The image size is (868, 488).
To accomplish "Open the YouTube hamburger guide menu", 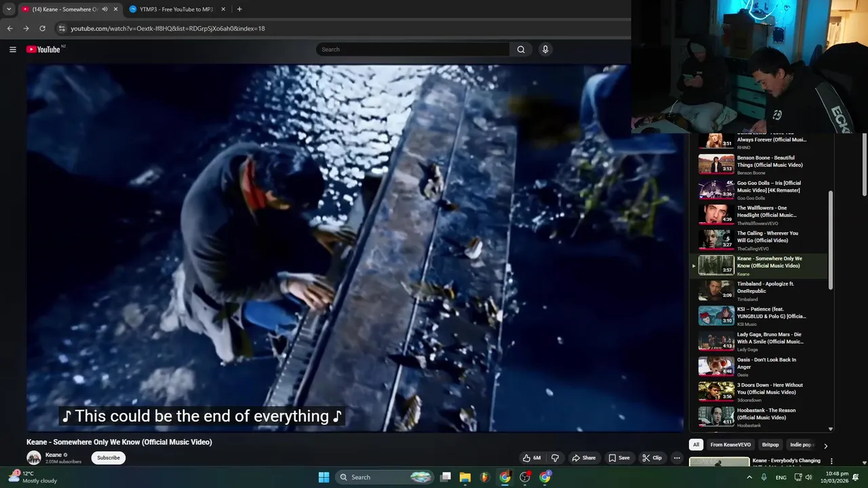I will 12,49.
